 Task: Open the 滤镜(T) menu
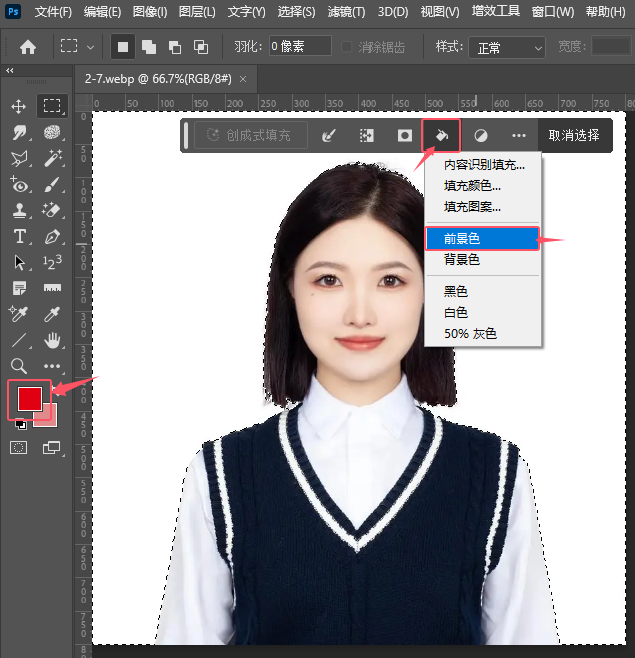(346, 12)
